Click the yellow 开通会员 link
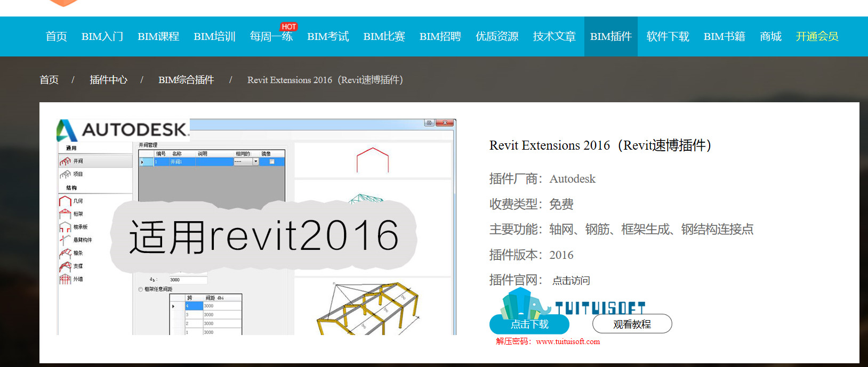Image resolution: width=868 pixels, height=367 pixels. [817, 36]
